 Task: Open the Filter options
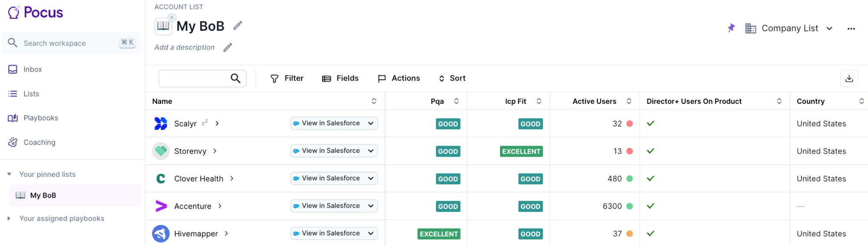click(x=287, y=78)
